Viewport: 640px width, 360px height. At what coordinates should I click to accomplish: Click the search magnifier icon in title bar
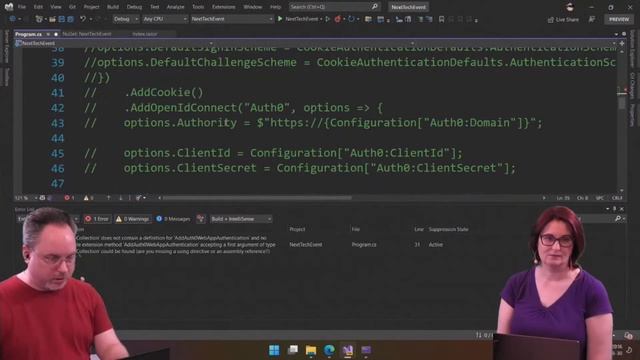point(375,7)
